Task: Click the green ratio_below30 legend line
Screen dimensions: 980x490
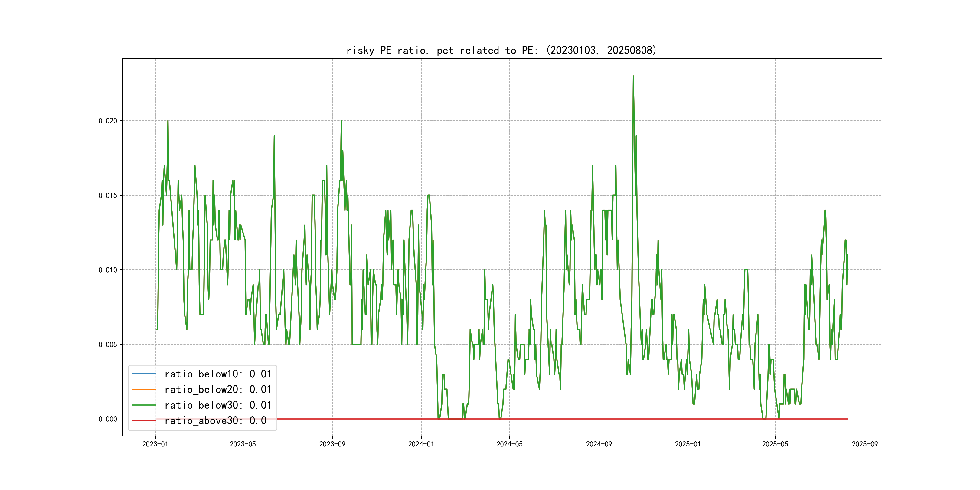Action: click(144, 405)
